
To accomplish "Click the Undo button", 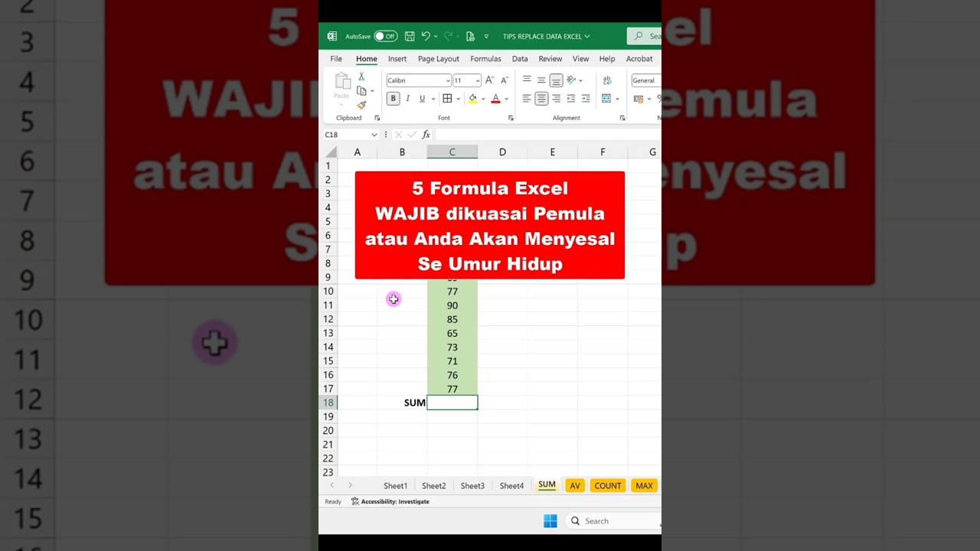I will (x=426, y=36).
